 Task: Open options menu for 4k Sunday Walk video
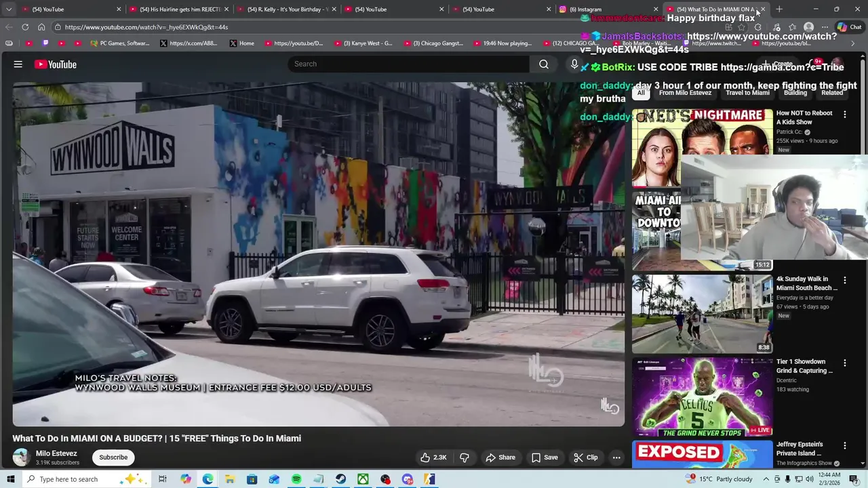(x=845, y=280)
